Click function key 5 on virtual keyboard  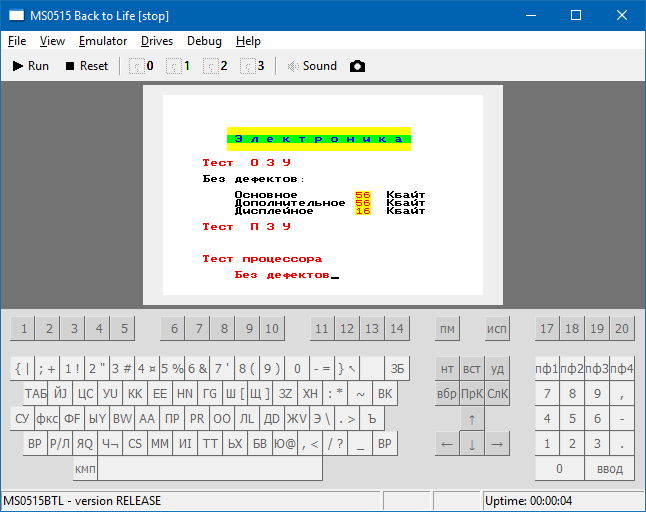click(123, 328)
